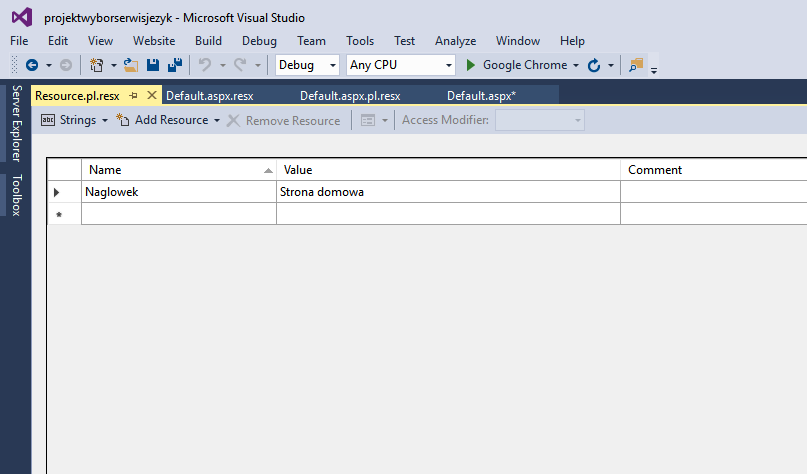Expand the New Project dropdown arrow
The height and width of the screenshot is (474, 807).
pyautogui.click(x=114, y=65)
